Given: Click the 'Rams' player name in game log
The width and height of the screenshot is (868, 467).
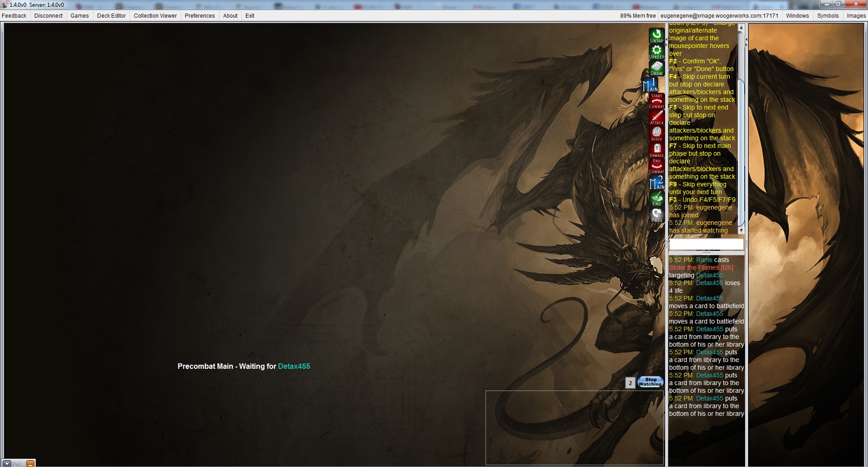Looking at the screenshot, I should 704,260.
